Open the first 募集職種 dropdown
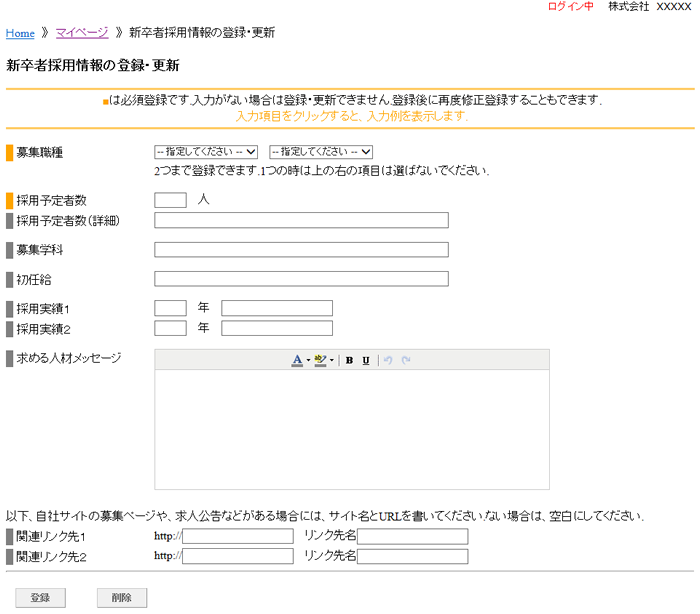The width and height of the screenshot is (700, 614). coord(206,152)
